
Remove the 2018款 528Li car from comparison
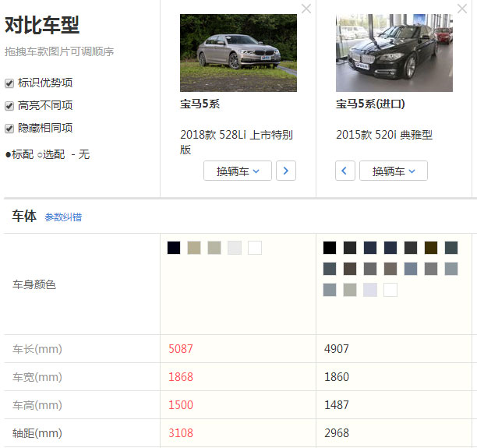[x=306, y=9]
